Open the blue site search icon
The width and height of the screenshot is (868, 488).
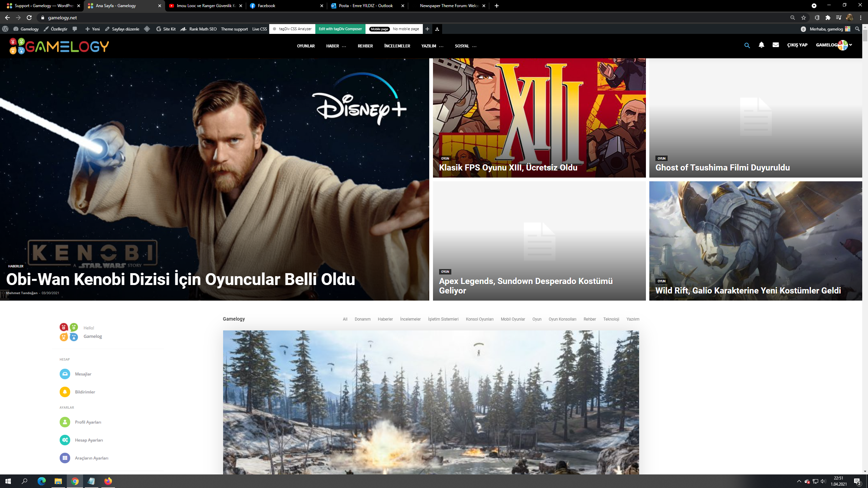point(747,45)
